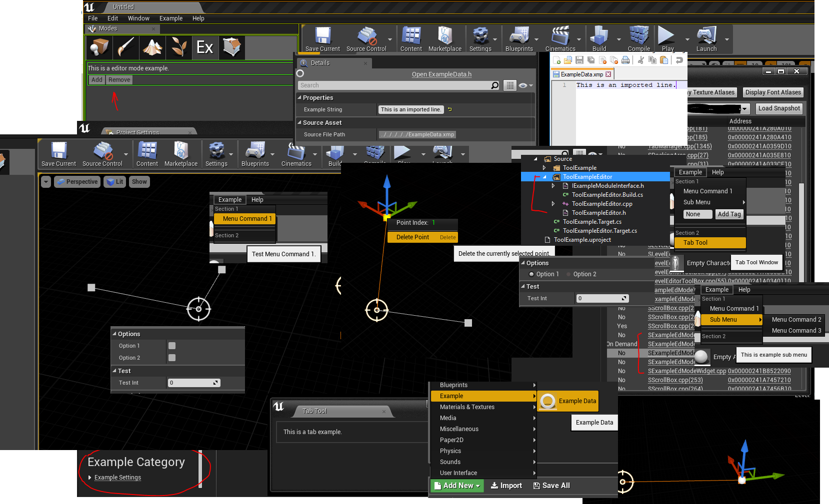Click the Print icon in text editor
Screen dimensions: 829x504
pyautogui.click(x=625, y=60)
